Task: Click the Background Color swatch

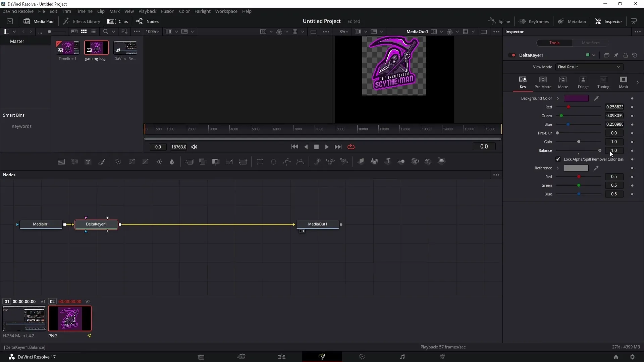Action: 576,98
